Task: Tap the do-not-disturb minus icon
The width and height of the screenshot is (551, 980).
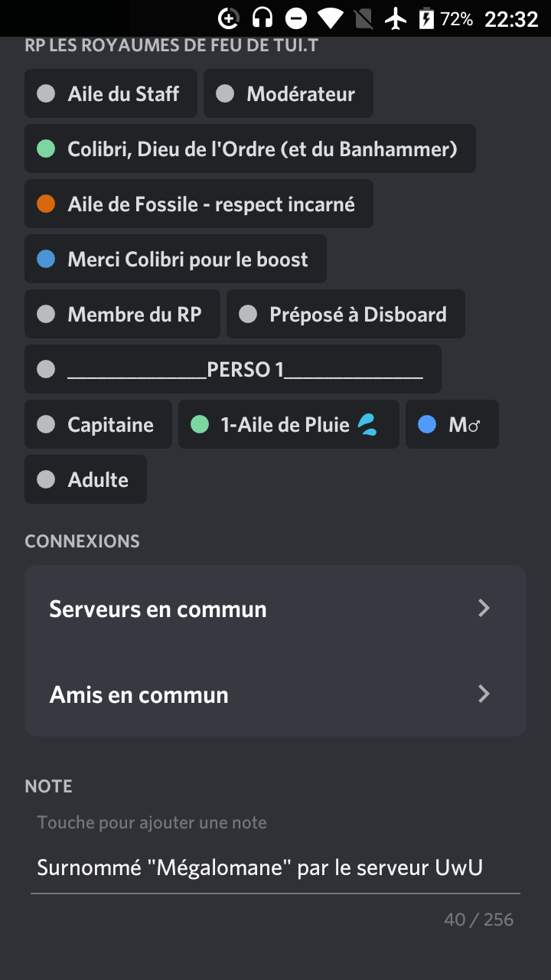Action: coord(296,18)
